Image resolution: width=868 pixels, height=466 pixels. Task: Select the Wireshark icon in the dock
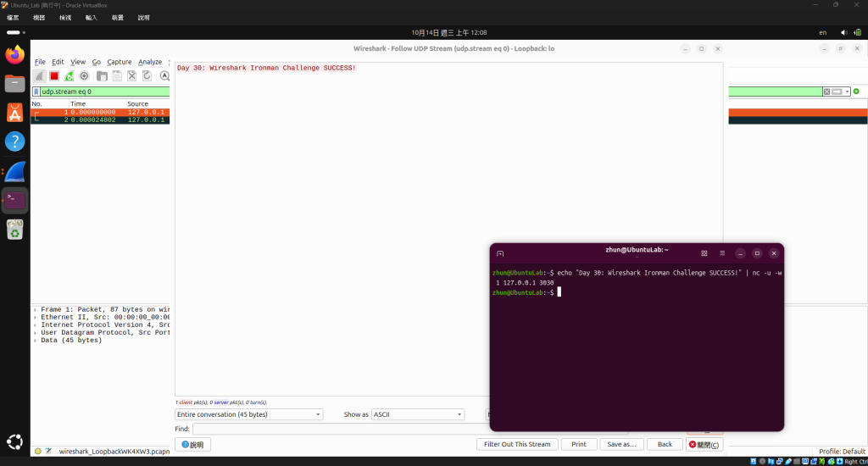tap(15, 171)
